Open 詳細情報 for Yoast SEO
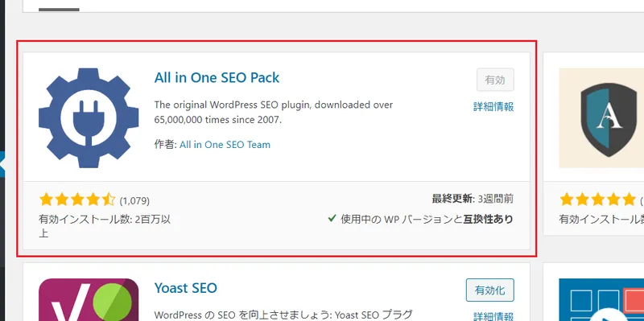Viewport: 644px width, 321px height. [x=493, y=316]
